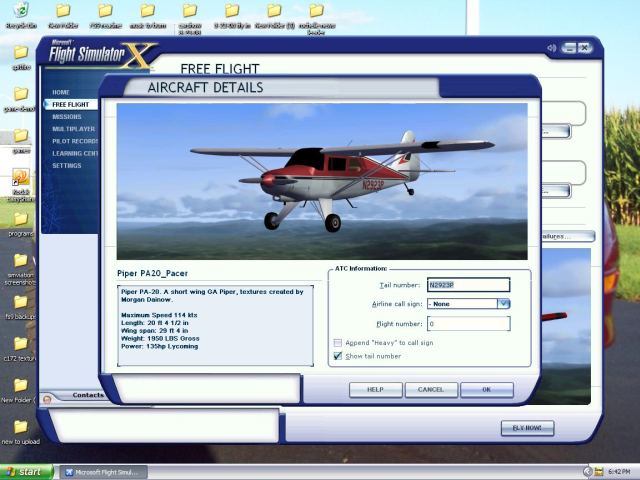This screenshot has width=640, height=480.
Task: Confirm with the OK button
Action: point(487,390)
